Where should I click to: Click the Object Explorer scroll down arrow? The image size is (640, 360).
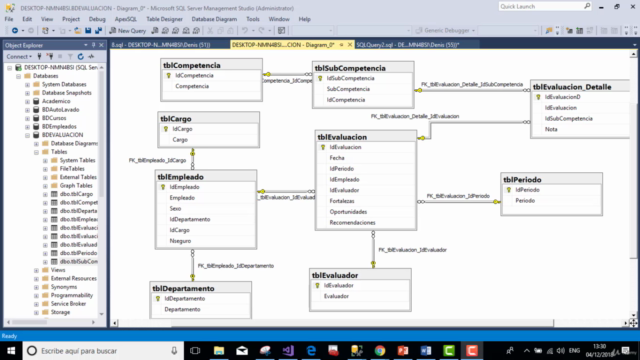point(102,314)
